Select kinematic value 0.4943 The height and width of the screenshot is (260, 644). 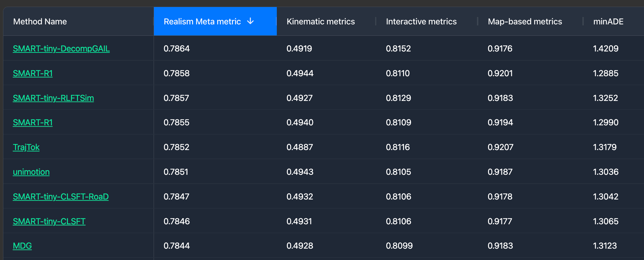(300, 172)
